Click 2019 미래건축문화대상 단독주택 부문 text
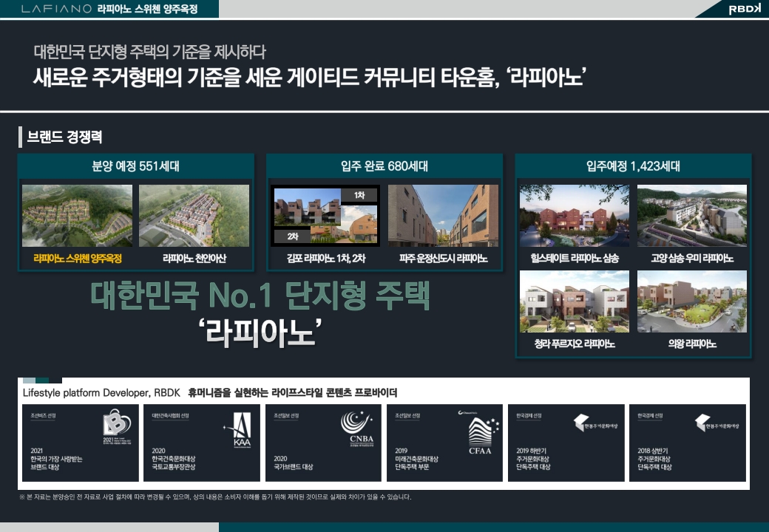This screenshot has width=769, height=532. pos(416,459)
